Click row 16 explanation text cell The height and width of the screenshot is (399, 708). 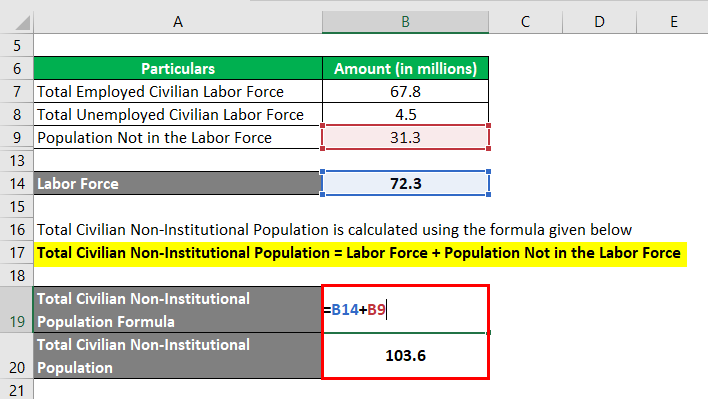pos(334,230)
